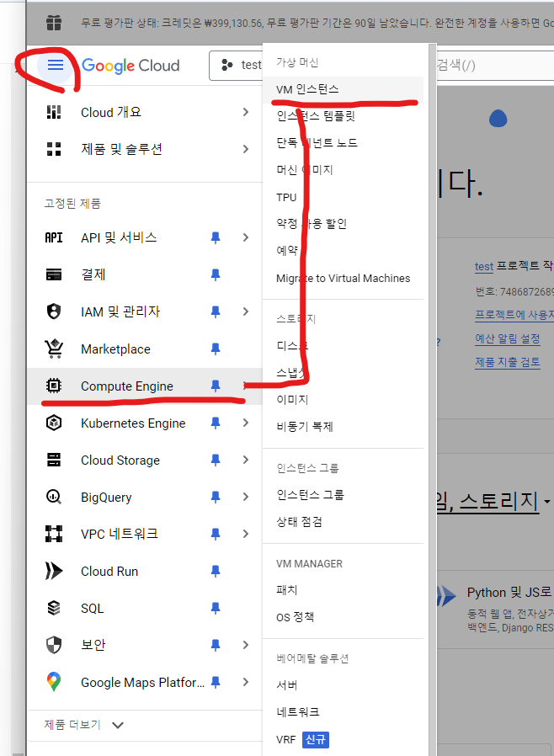Click the Marketplace cart icon
This screenshot has height=756, width=554.
pos(54,349)
